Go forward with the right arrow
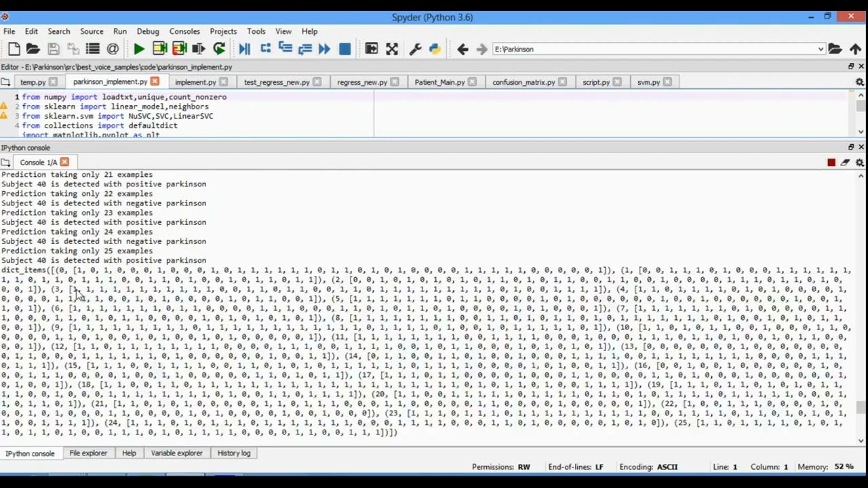The image size is (868, 488). tap(482, 49)
